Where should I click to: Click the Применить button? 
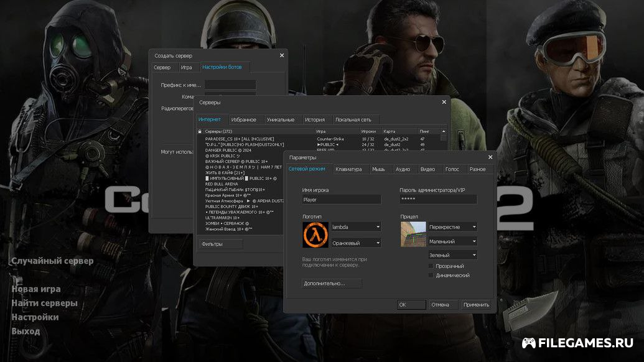(476, 305)
